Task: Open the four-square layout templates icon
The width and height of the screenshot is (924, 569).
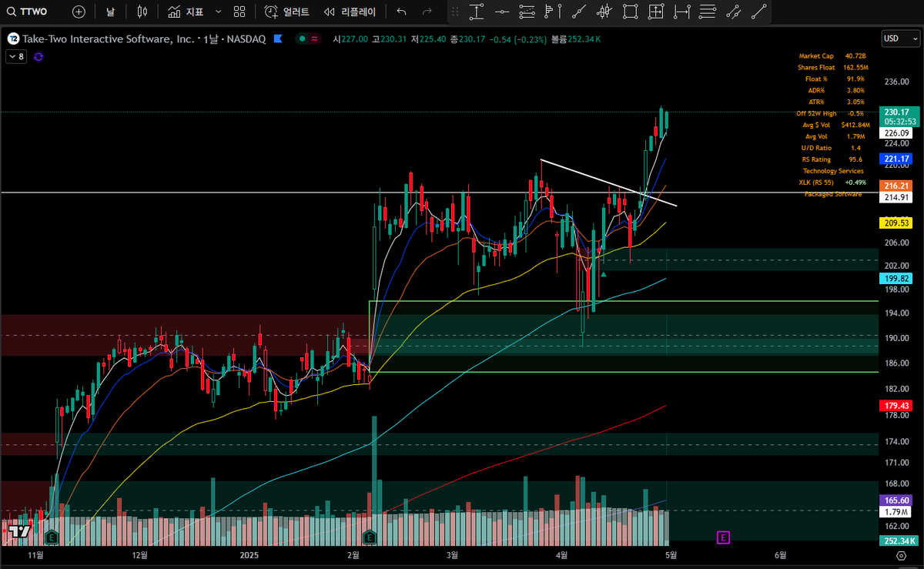Action: coord(239,12)
